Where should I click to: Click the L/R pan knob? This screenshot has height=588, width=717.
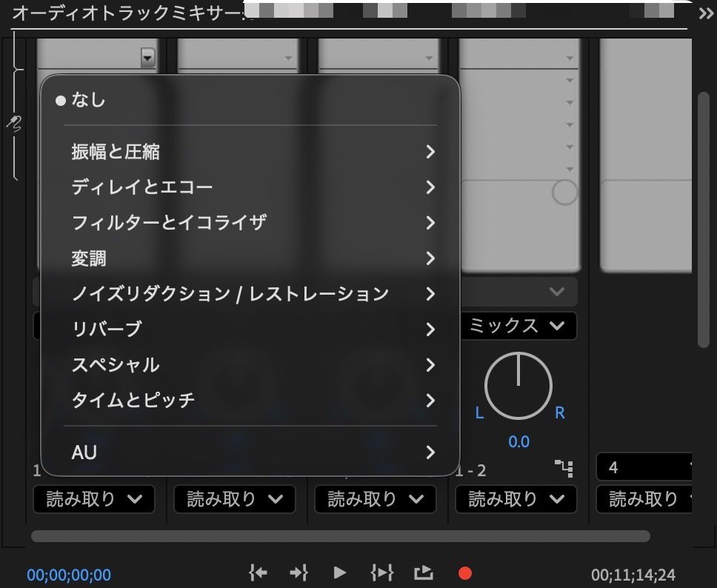click(x=518, y=386)
